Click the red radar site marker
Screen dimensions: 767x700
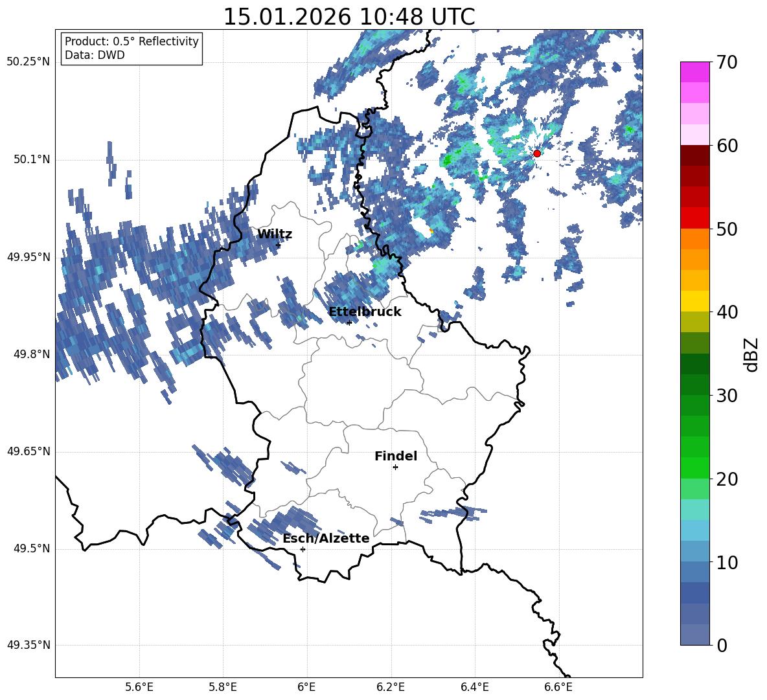point(536,153)
